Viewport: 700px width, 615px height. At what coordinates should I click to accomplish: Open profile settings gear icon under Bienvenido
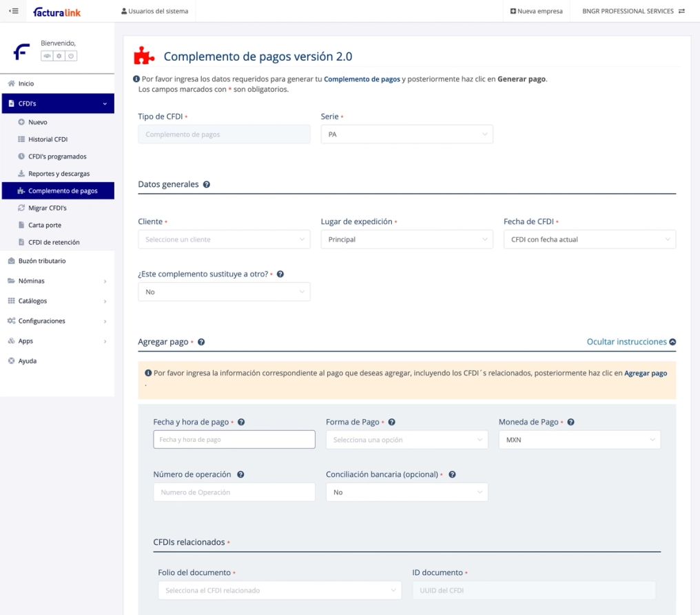click(59, 56)
